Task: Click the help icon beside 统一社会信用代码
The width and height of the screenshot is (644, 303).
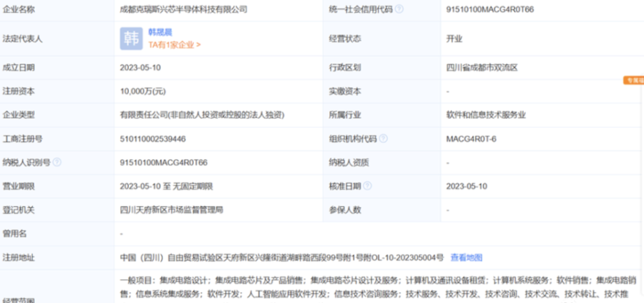Action: 399,9
